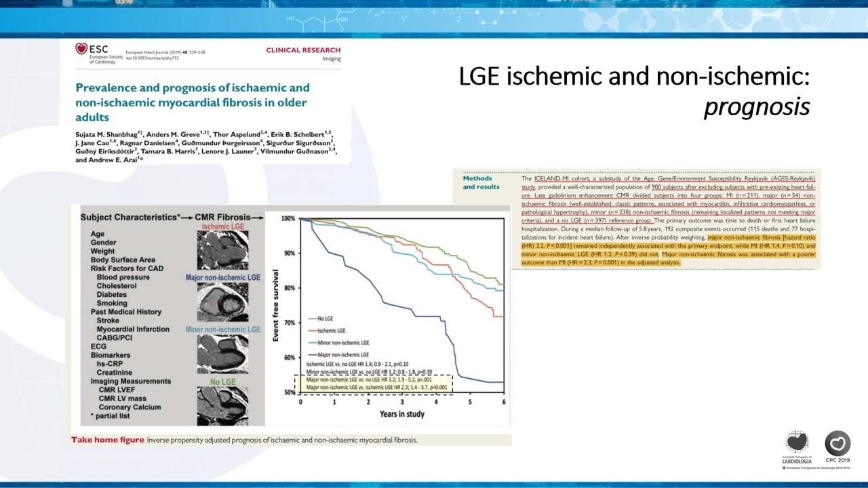Click the 'Years in study' x-axis label
The height and width of the screenshot is (488, 868).
click(x=402, y=413)
